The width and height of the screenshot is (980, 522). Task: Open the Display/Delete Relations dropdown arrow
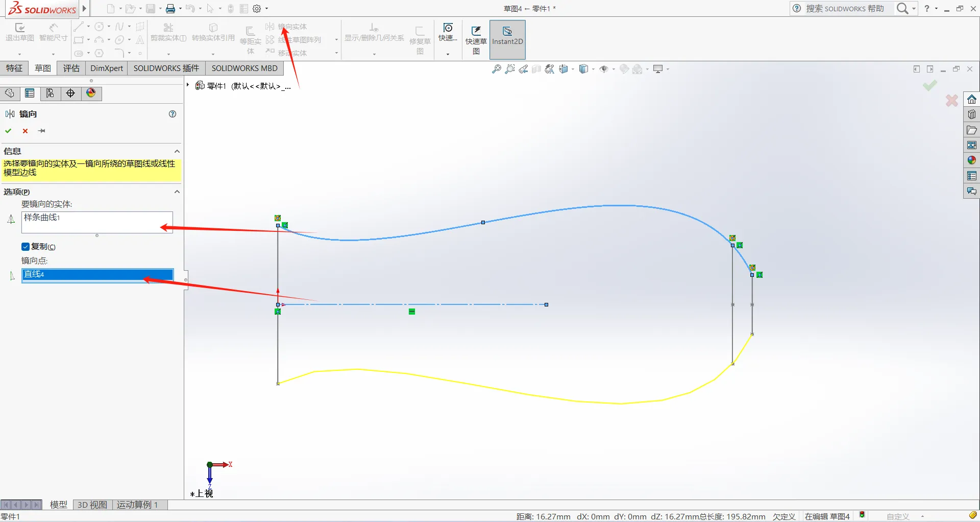point(374,54)
